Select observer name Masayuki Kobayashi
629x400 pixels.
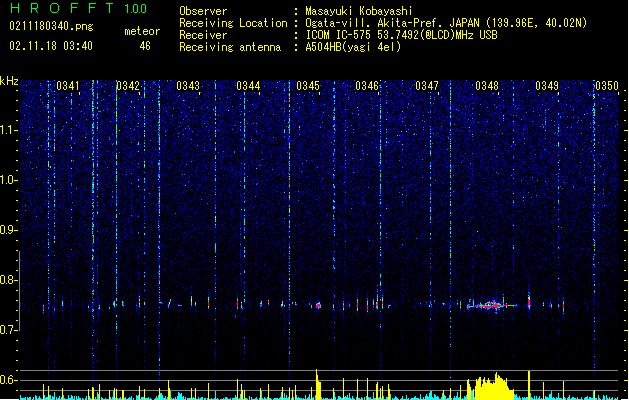359,11
